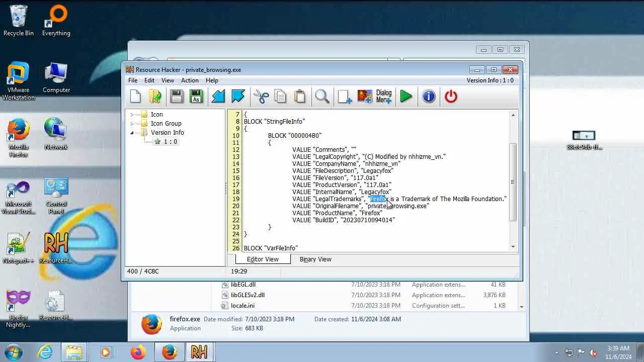The image size is (644, 362).
Task: Show info with the blue 'i' icon
Action: tap(429, 96)
